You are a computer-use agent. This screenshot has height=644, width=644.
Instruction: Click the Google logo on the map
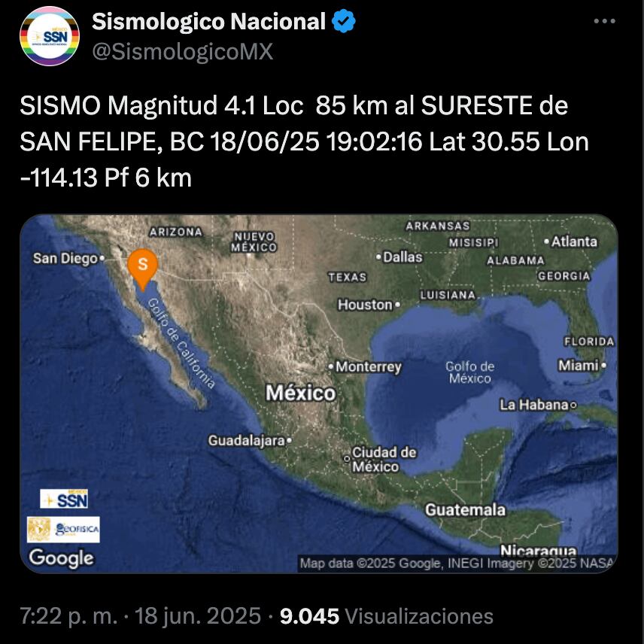click(61, 558)
